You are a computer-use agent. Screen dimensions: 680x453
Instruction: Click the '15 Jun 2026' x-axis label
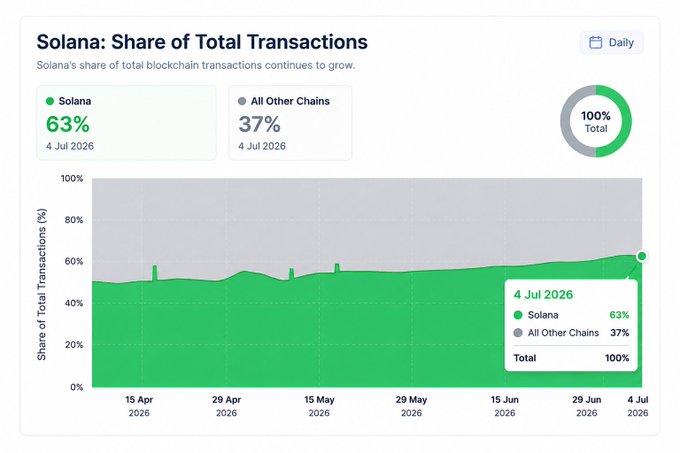(x=505, y=406)
